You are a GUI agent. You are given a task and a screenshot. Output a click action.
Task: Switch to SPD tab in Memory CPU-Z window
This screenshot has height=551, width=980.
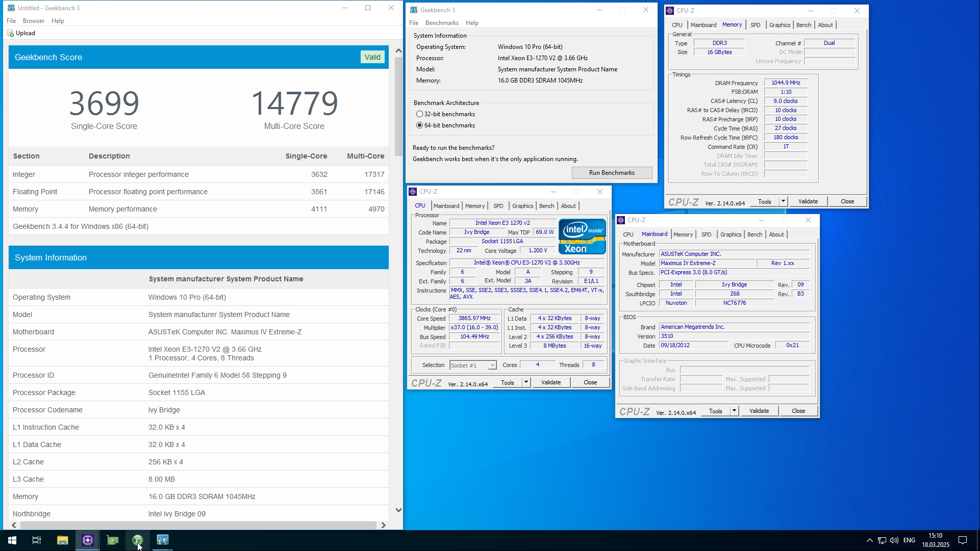point(756,25)
